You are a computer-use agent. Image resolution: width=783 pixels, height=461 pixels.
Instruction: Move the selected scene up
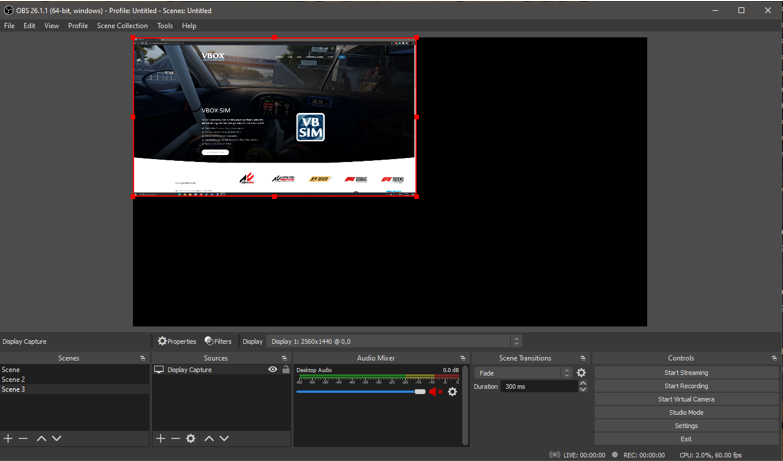(x=41, y=438)
